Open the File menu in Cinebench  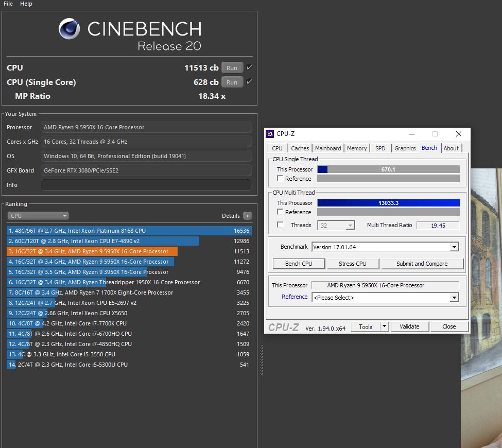(8, 4)
